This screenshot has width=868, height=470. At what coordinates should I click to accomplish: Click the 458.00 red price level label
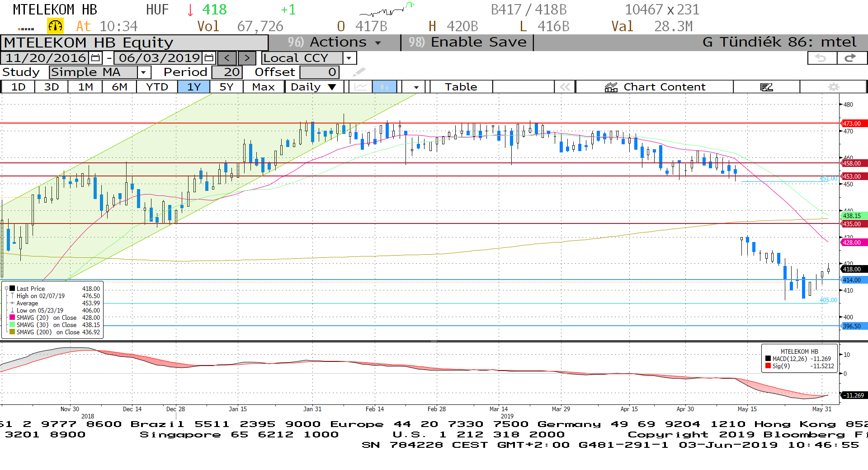pos(854,163)
